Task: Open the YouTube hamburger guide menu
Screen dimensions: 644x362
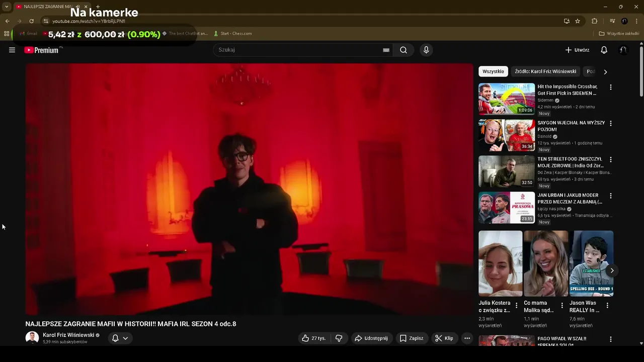Action: tap(12, 50)
